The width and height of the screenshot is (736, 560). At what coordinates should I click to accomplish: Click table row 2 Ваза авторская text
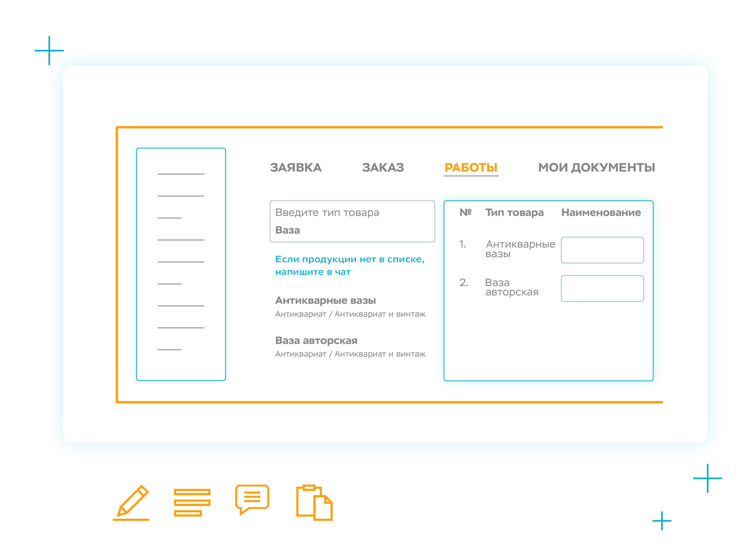click(x=512, y=288)
